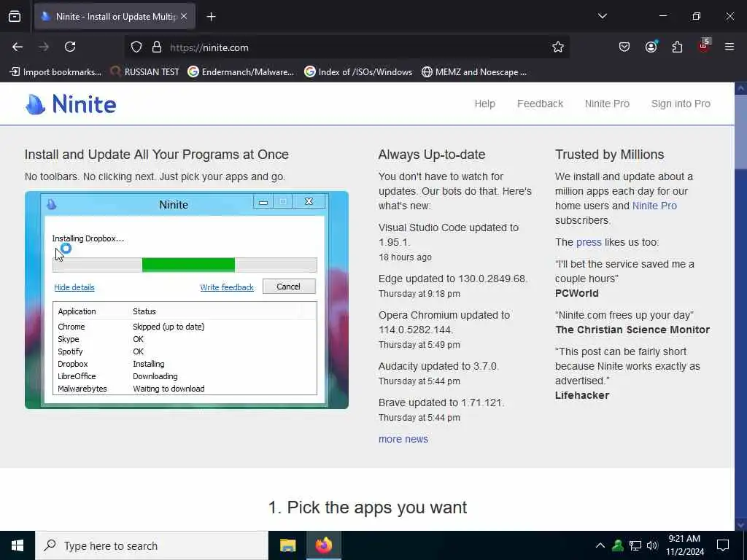Image resolution: width=747 pixels, height=560 pixels.
Task: Open network status tray icon
Action: click(635, 545)
